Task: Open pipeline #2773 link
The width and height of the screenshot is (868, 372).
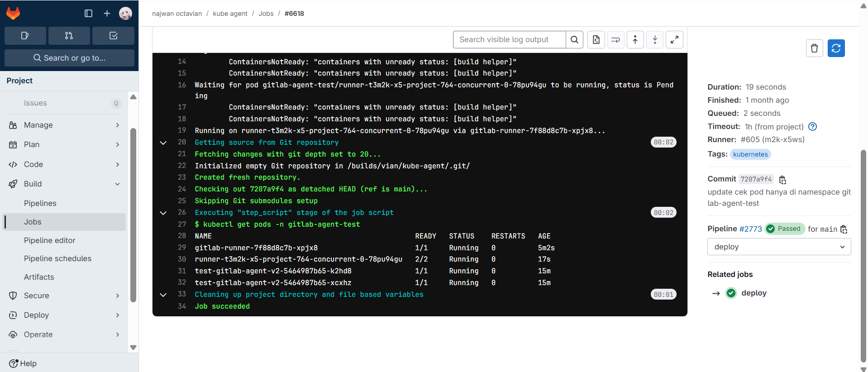Action: click(750, 229)
